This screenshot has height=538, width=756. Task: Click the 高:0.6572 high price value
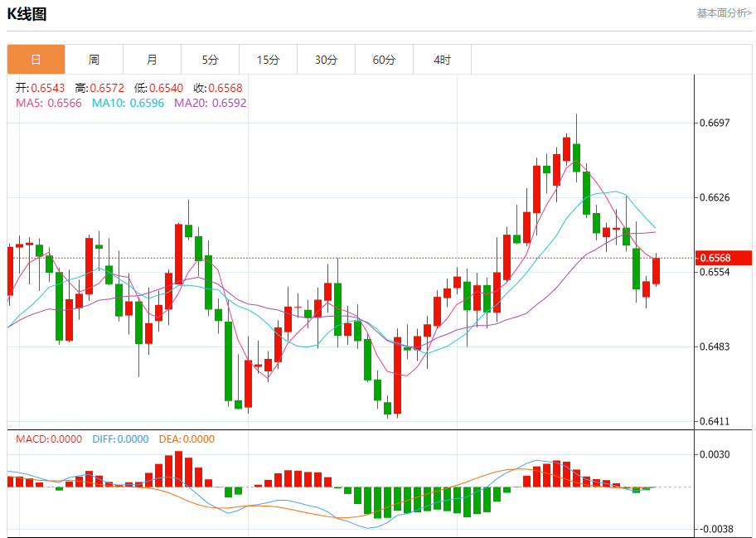click(x=99, y=88)
